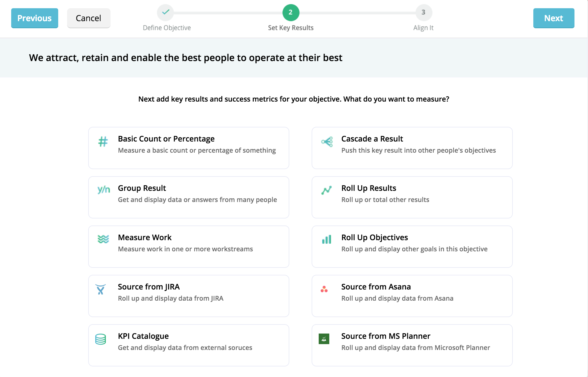Click the Cascade a Result share icon
This screenshot has width=588, height=377.
[327, 142]
